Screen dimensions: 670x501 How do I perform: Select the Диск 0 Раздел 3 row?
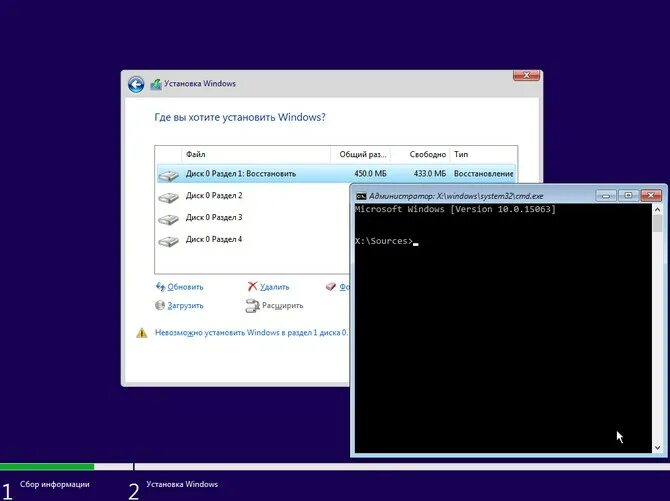click(253, 218)
